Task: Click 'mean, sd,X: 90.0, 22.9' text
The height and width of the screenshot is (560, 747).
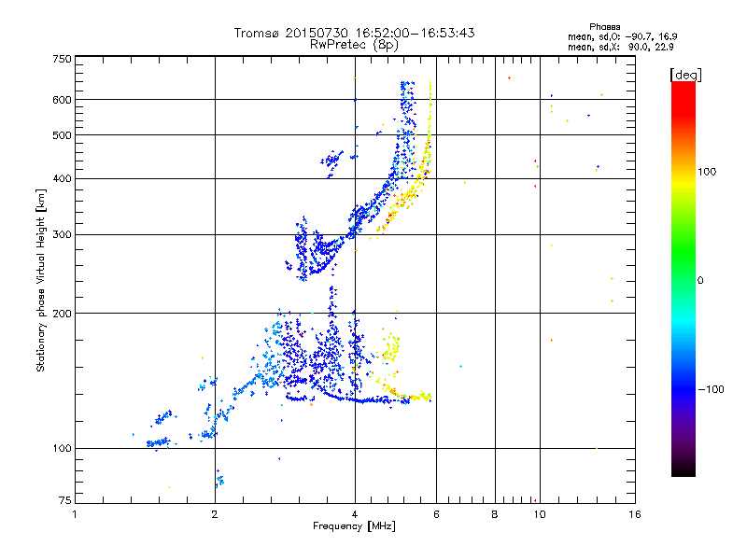Action: pos(620,47)
